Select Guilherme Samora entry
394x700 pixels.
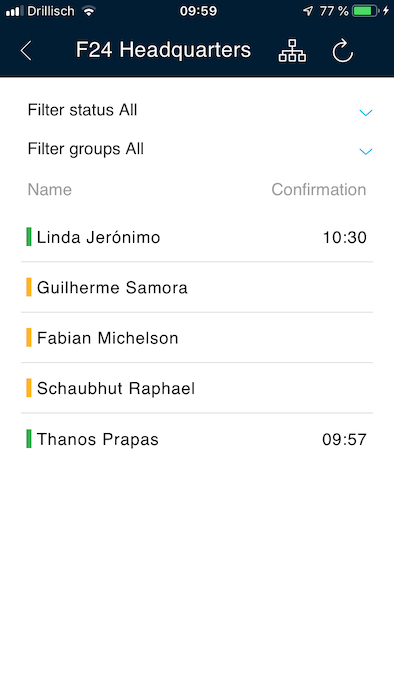tap(197, 288)
